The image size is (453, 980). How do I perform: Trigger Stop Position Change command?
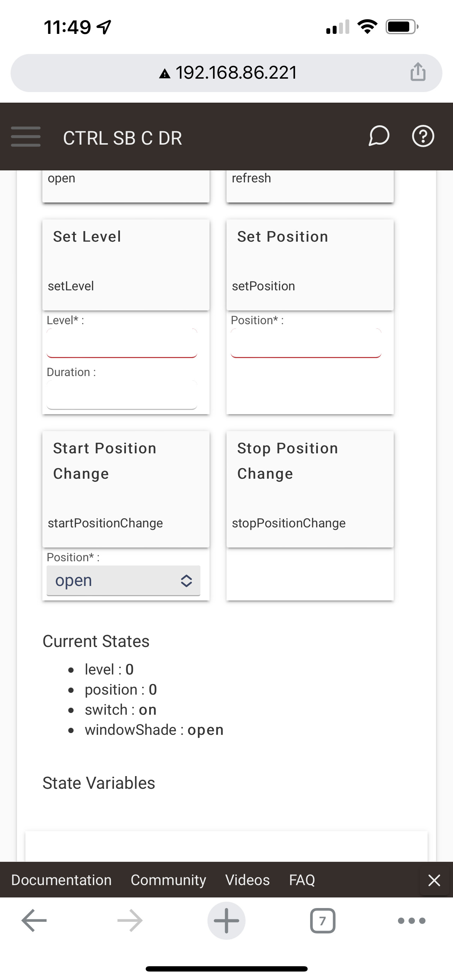310,489
